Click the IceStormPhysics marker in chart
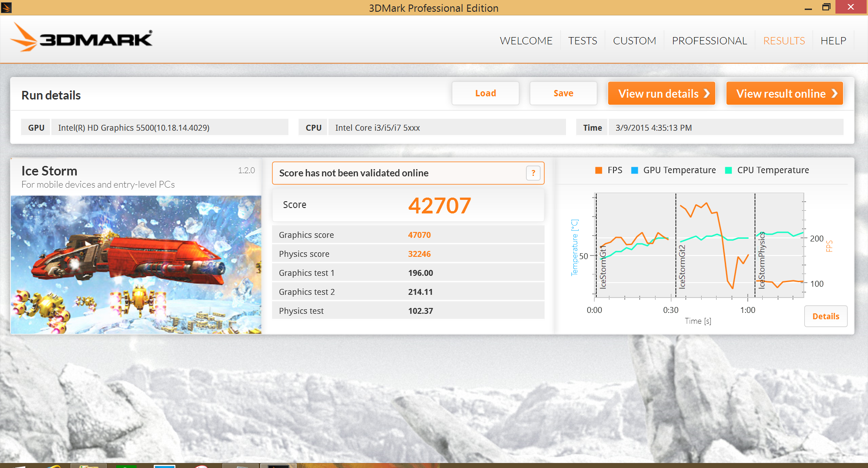 click(x=761, y=260)
